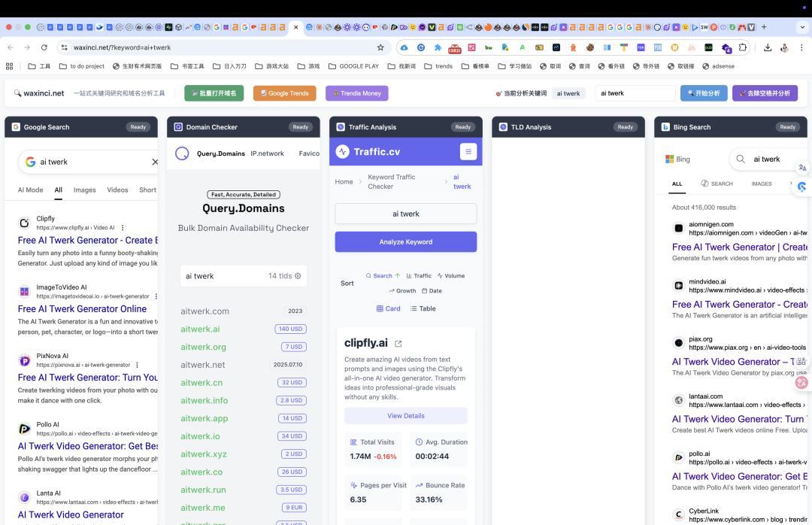Reload the waxinci.net page
Image resolution: width=812 pixels, height=525 pixels.
(x=44, y=47)
